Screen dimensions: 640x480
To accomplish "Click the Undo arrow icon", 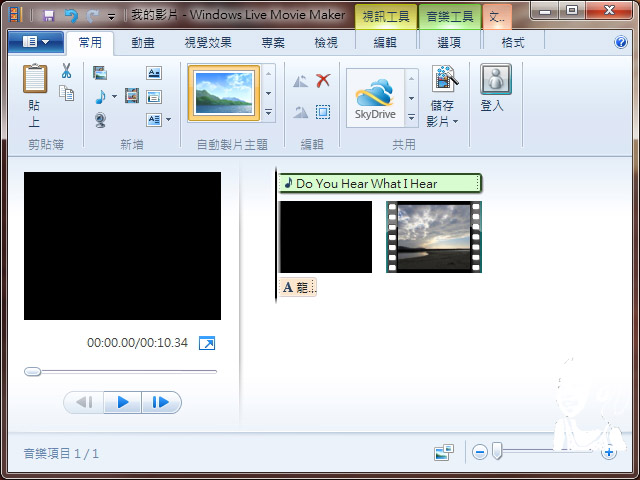I will coord(71,16).
